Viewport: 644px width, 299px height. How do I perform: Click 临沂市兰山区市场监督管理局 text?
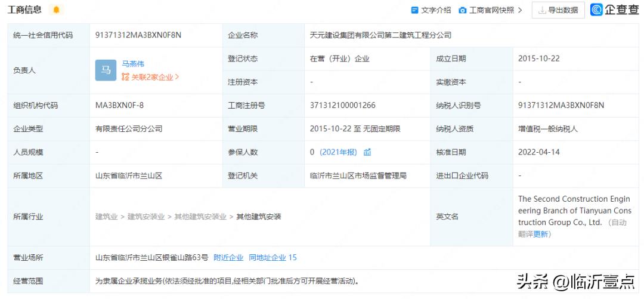(x=358, y=176)
